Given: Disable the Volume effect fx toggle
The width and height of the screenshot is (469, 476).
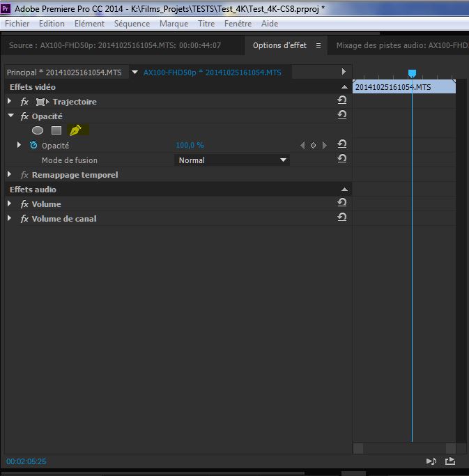Looking at the screenshot, I should click(24, 204).
